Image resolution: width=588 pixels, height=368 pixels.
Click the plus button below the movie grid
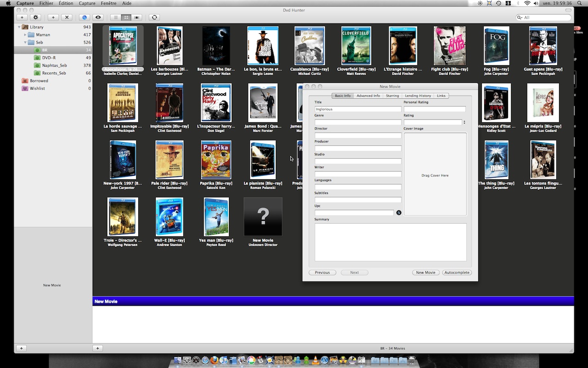click(x=98, y=348)
